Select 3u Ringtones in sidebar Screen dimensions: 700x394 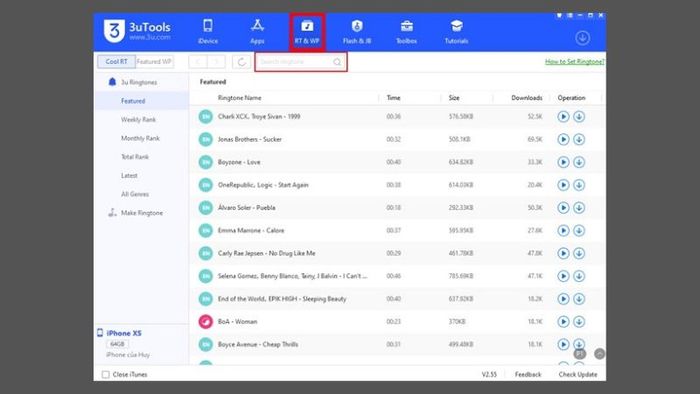click(x=138, y=82)
